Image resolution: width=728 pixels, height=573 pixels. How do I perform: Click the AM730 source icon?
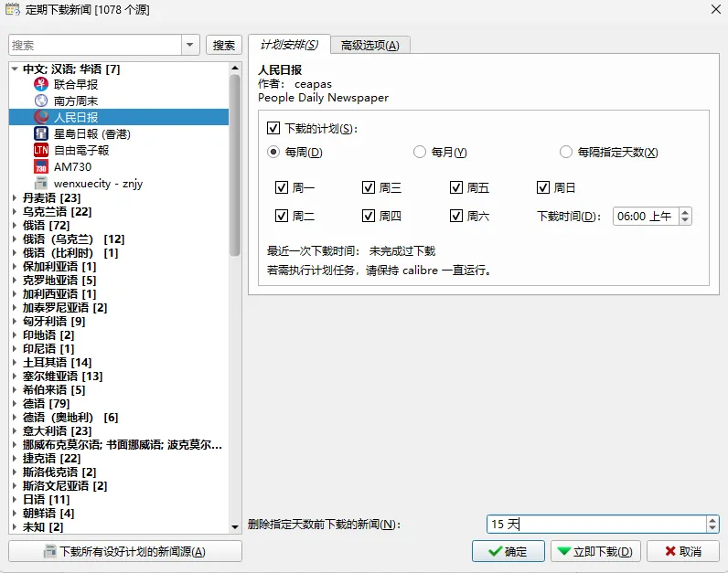[x=41, y=166]
